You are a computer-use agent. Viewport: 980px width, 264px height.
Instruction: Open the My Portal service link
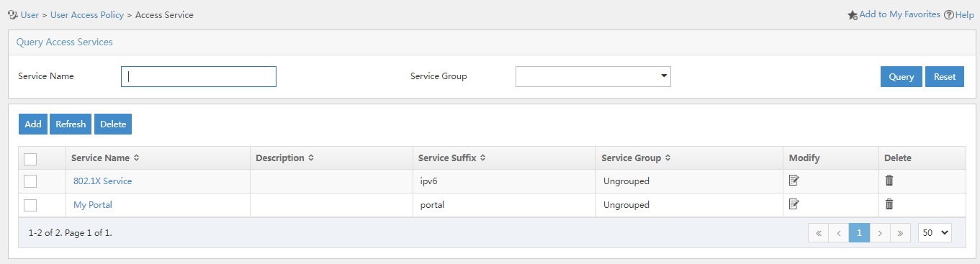(93, 205)
